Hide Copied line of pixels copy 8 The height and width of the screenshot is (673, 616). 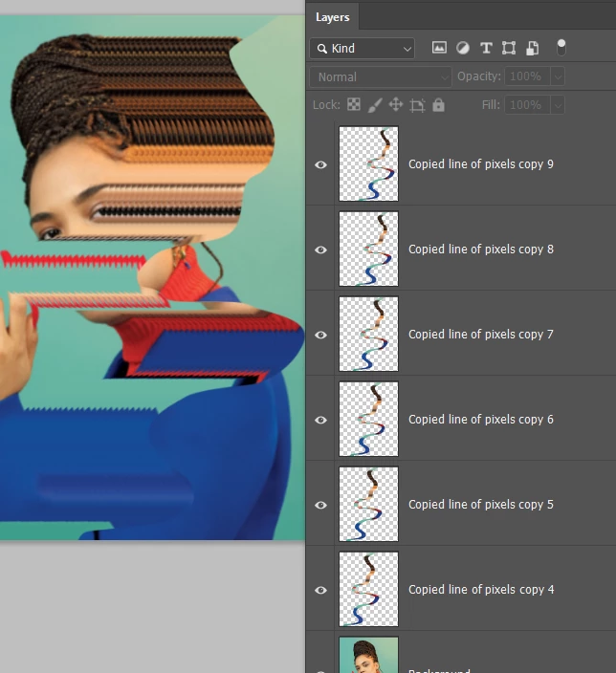[x=320, y=250]
